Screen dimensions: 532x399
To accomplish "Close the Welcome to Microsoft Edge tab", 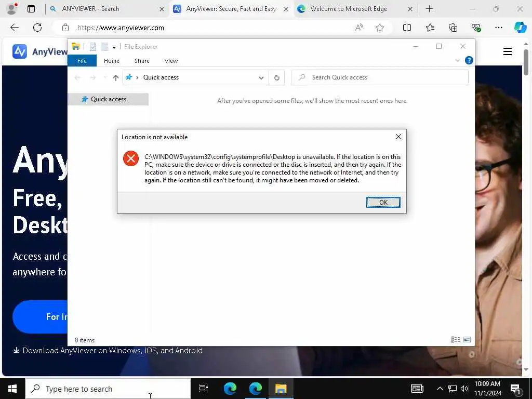I will tap(410, 9).
